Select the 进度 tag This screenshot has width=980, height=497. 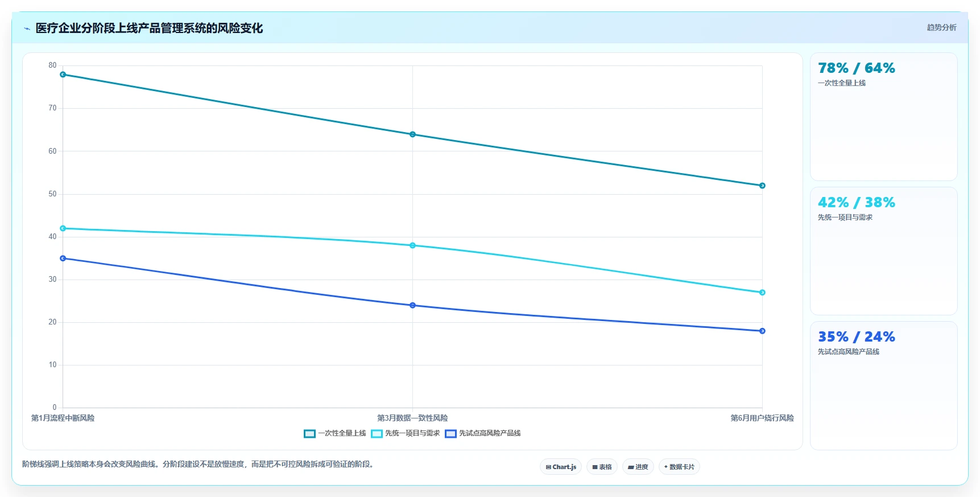638,467
